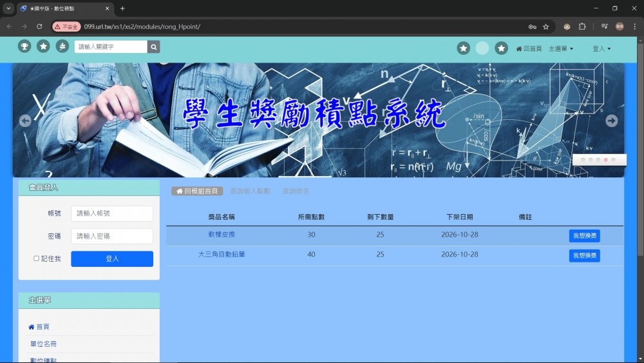
Task: Reload the page using the browser refresh icon
Action: (39, 26)
